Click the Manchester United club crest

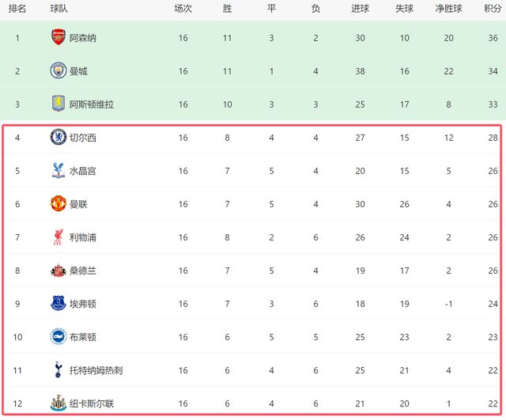(x=58, y=204)
